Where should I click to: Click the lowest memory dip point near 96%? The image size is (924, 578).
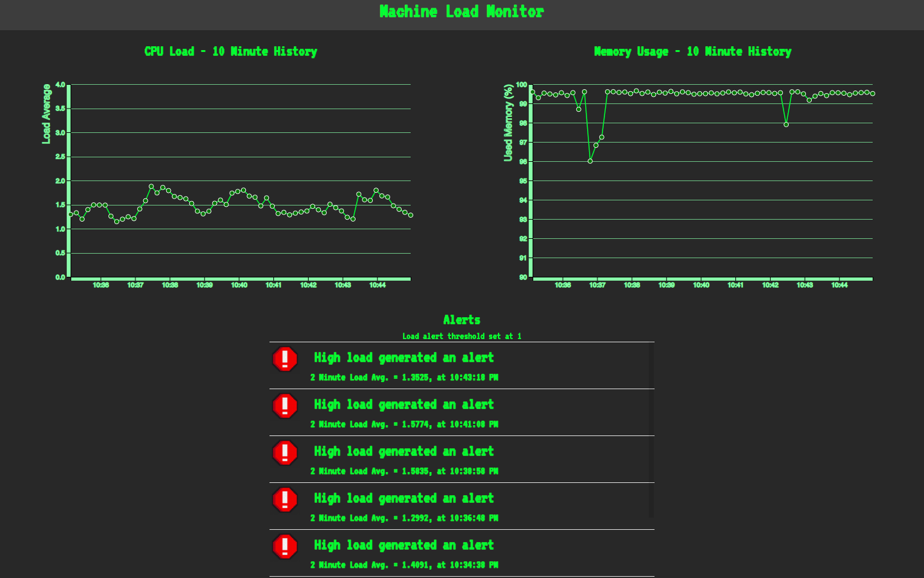590,161
